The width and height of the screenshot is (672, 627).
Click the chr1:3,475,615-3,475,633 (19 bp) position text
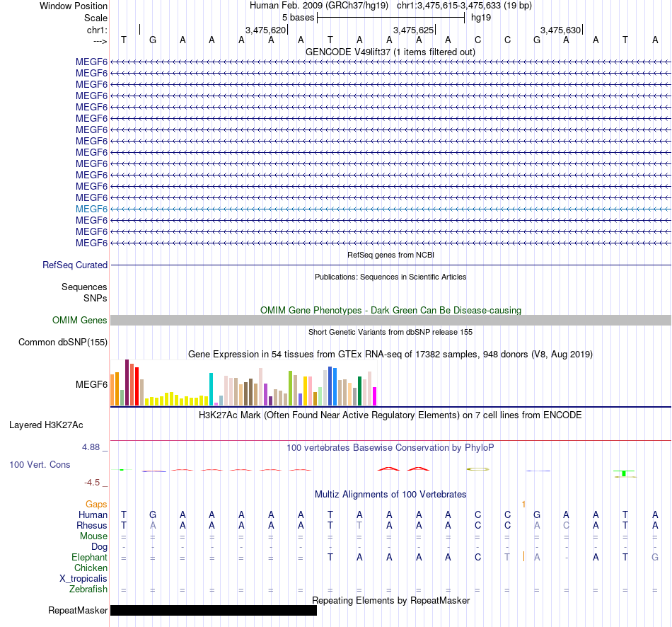point(464,6)
